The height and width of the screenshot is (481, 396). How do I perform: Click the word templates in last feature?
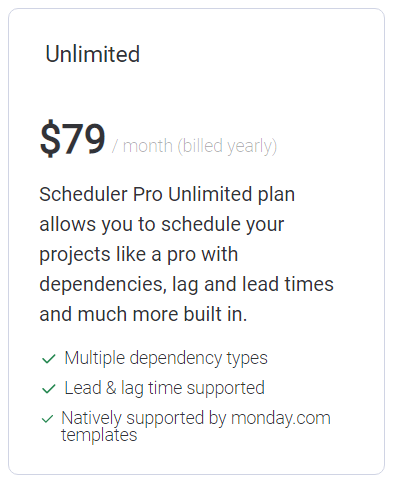[99, 435]
